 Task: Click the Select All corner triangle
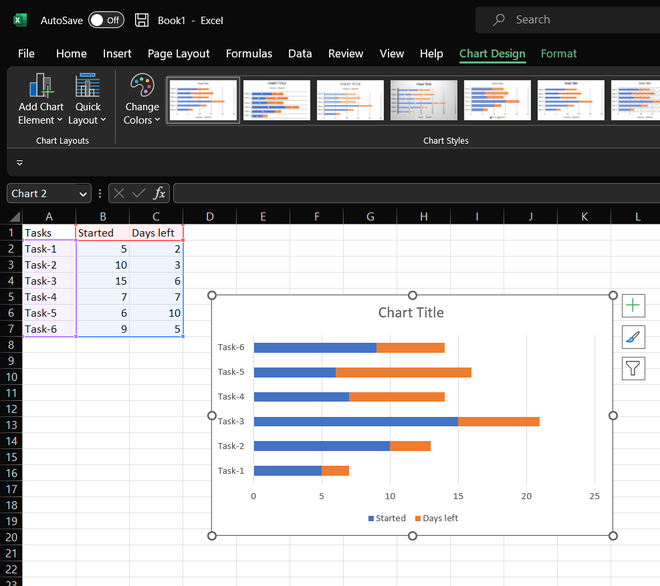pos(15,216)
